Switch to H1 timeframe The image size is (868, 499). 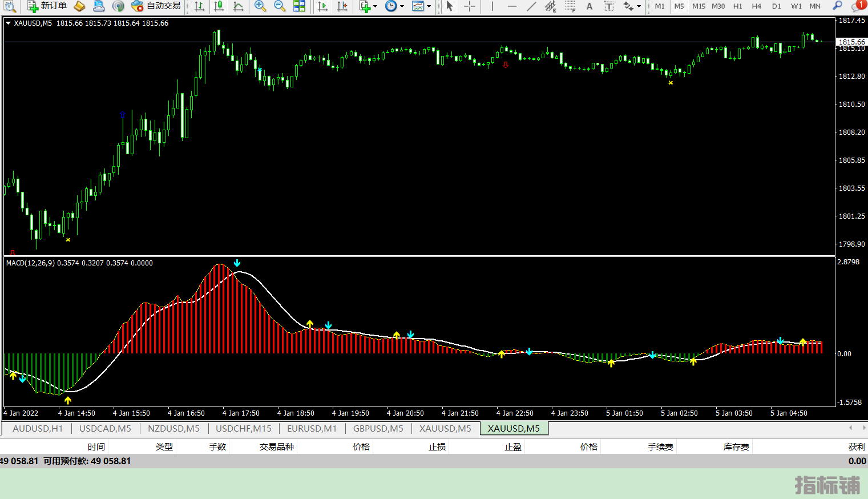click(738, 6)
